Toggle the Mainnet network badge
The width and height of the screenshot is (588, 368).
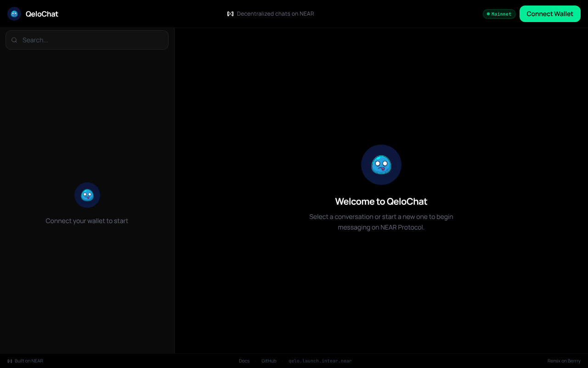coord(499,14)
